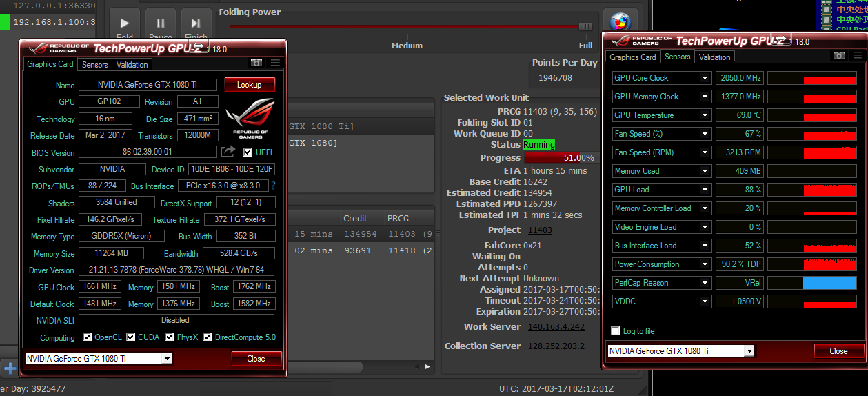The image size is (868, 396).
Task: Click the PRCG column header in work queue
Action: click(409, 218)
